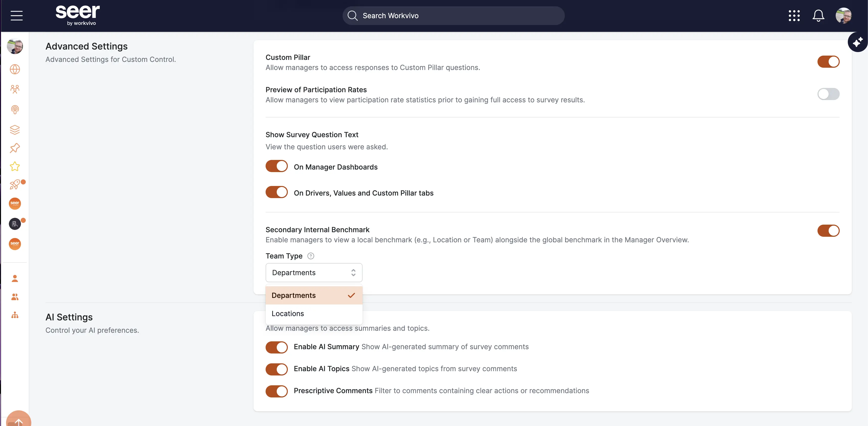Open the people group icon in sidebar
The height and width of the screenshot is (426, 868).
tap(15, 89)
